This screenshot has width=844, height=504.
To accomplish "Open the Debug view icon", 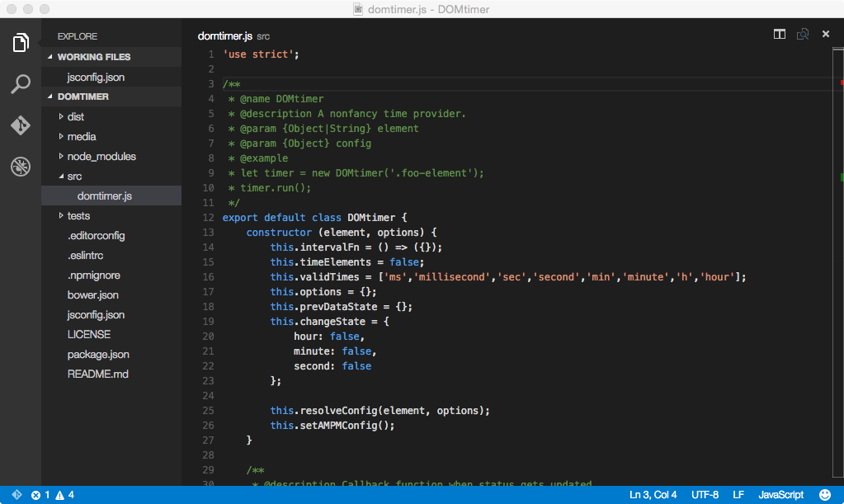I will point(21,167).
